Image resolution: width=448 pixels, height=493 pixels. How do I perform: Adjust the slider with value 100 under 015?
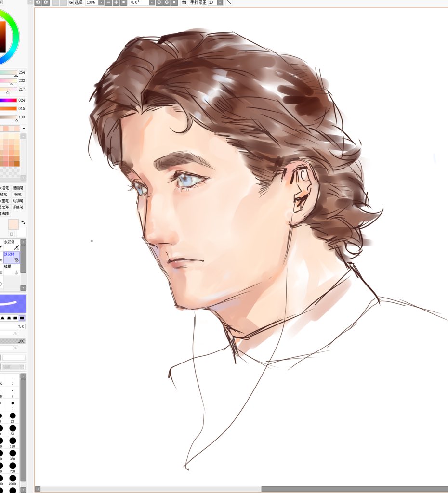pyautogui.click(x=9, y=117)
